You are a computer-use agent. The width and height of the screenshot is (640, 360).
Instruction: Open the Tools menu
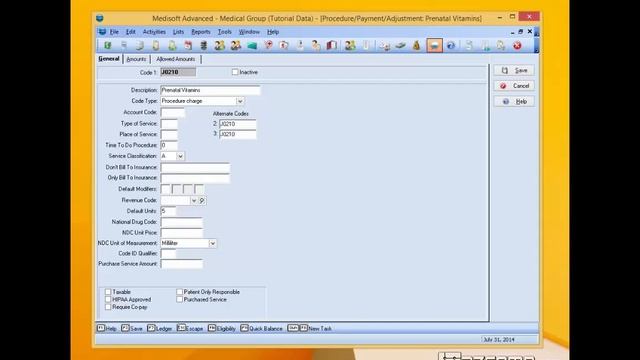click(x=224, y=31)
